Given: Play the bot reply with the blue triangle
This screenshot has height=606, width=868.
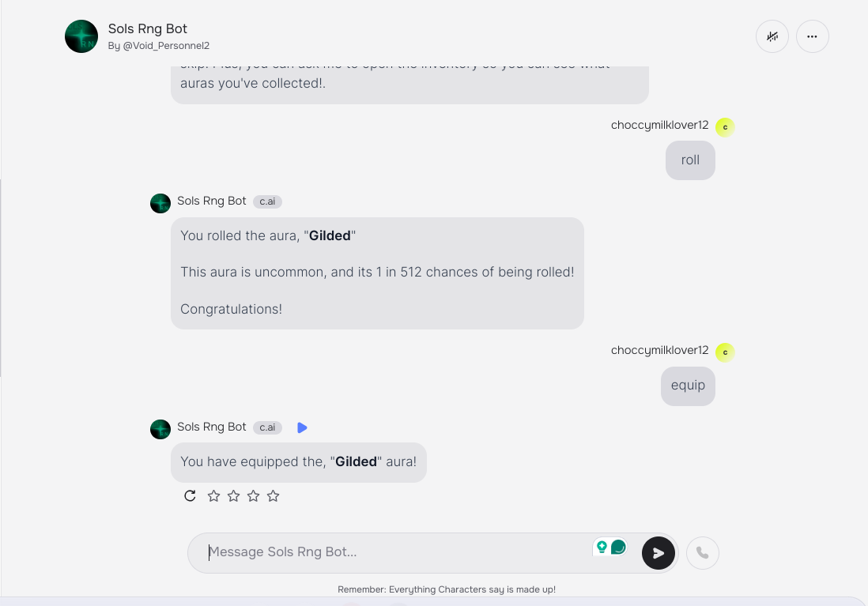Looking at the screenshot, I should click(302, 427).
